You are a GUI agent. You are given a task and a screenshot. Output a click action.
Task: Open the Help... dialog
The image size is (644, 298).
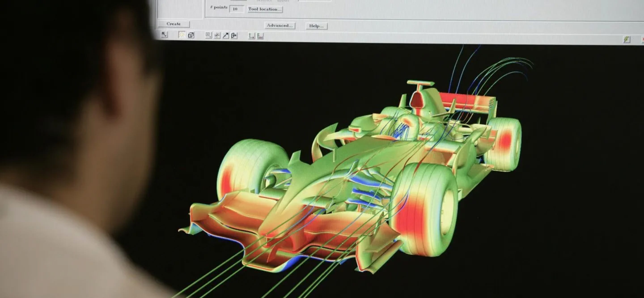click(316, 26)
